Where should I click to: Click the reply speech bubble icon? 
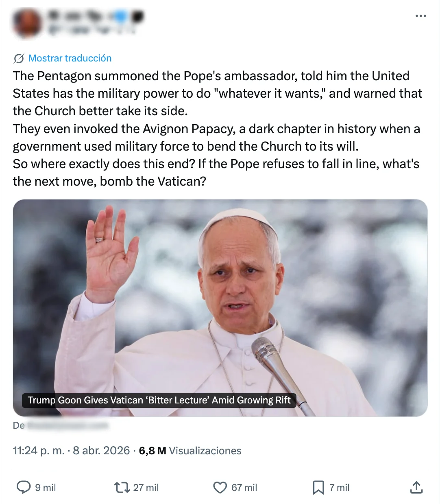coord(24,487)
